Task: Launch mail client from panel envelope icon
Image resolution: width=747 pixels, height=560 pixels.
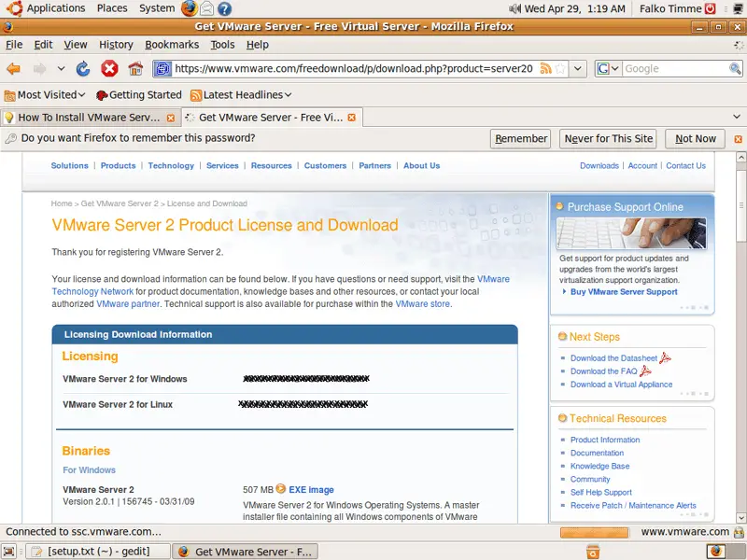Action: coord(206,8)
